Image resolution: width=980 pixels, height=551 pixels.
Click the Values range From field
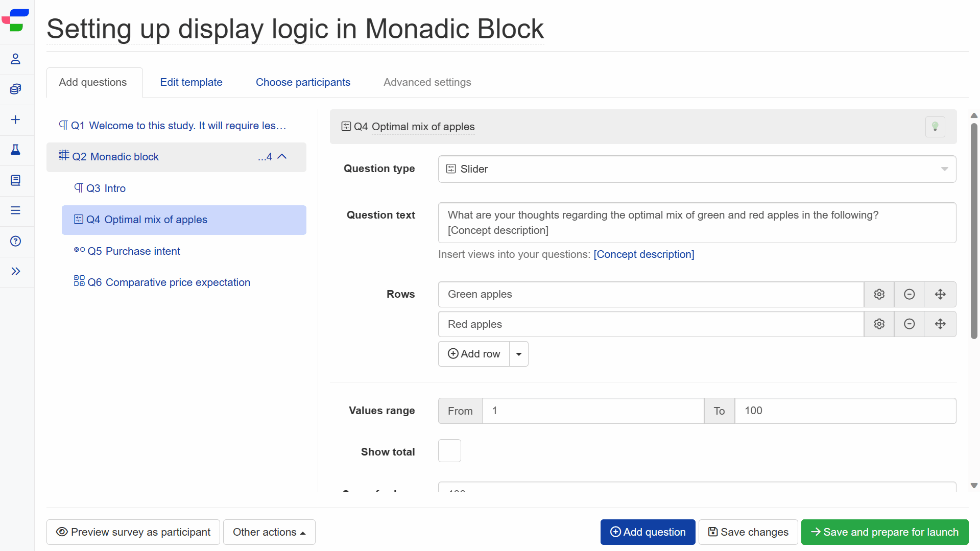pyautogui.click(x=593, y=411)
